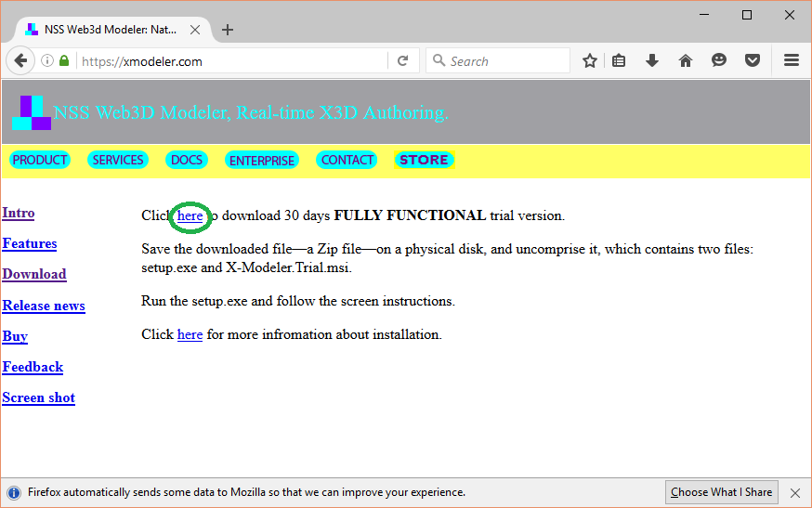Click the smiley face toolbar icon
Image resolution: width=812 pixels, height=508 pixels.
719,61
